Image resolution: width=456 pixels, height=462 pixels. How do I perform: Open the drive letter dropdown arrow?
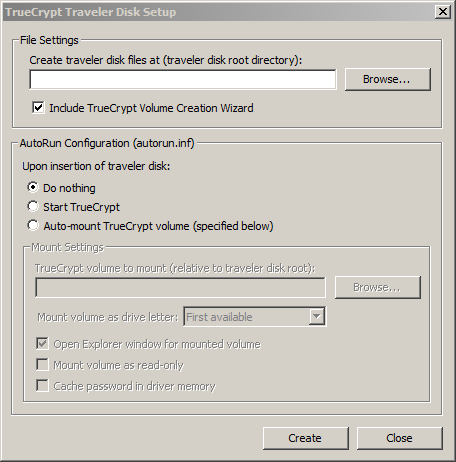tap(316, 316)
